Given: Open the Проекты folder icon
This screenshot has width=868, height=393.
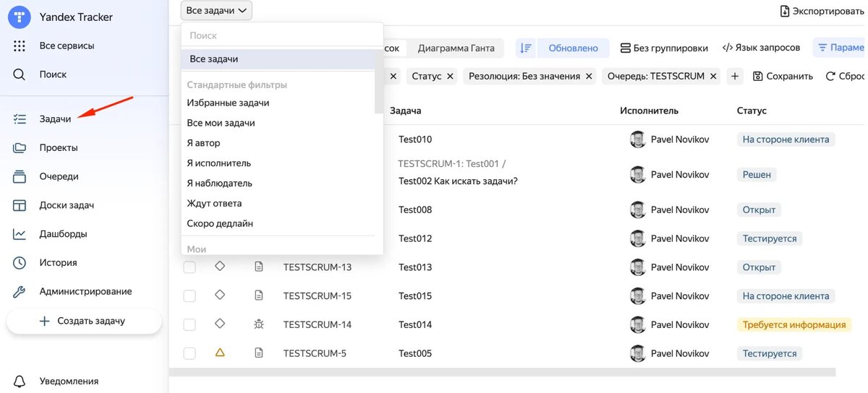Looking at the screenshot, I should coord(20,147).
